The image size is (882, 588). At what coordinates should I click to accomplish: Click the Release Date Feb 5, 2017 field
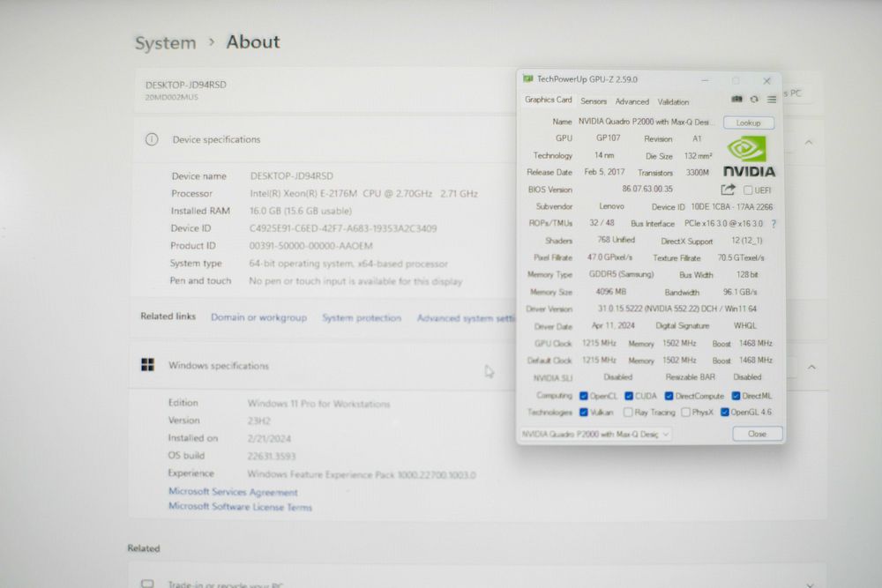coord(604,172)
